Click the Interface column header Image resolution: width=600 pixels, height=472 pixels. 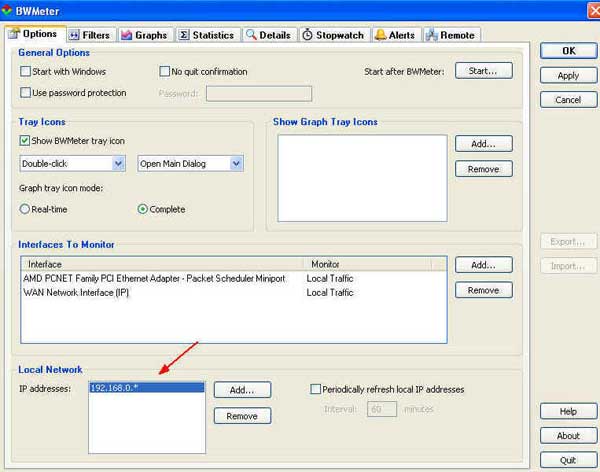tap(162, 264)
